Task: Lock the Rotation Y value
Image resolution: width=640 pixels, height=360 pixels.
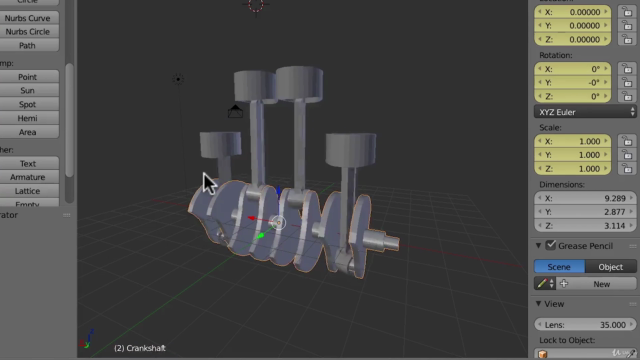Action: pyautogui.click(x=627, y=83)
